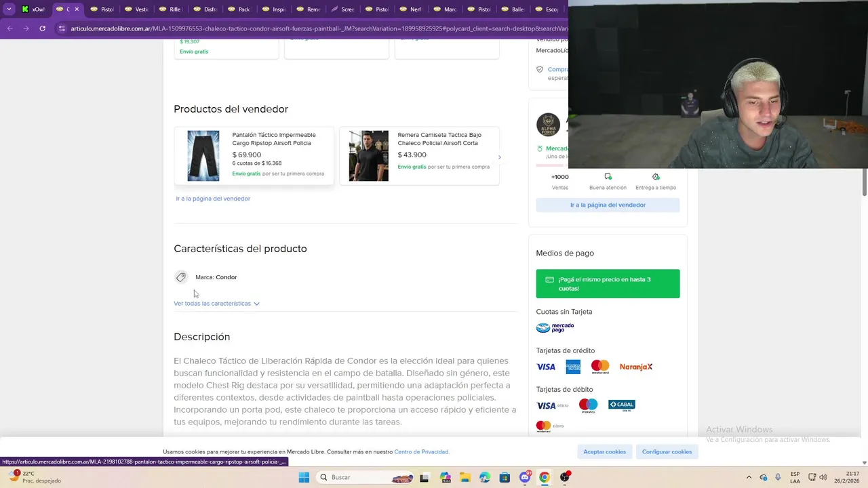Click the protected purchase shield icon
The width and height of the screenshot is (868, 488).
(x=540, y=69)
